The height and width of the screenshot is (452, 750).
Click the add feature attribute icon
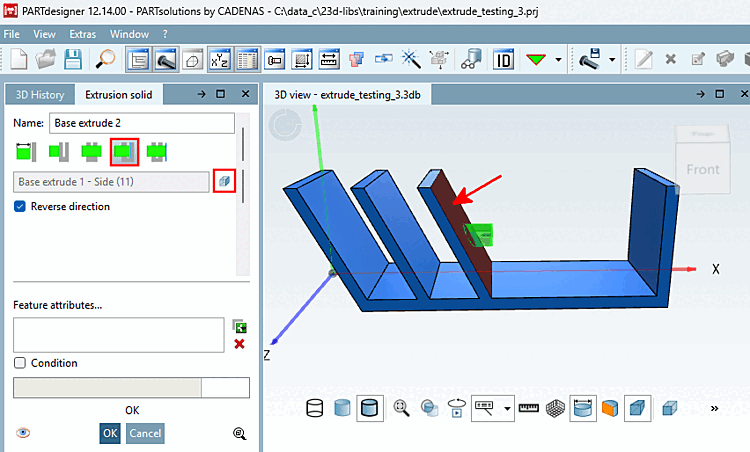[240, 327]
